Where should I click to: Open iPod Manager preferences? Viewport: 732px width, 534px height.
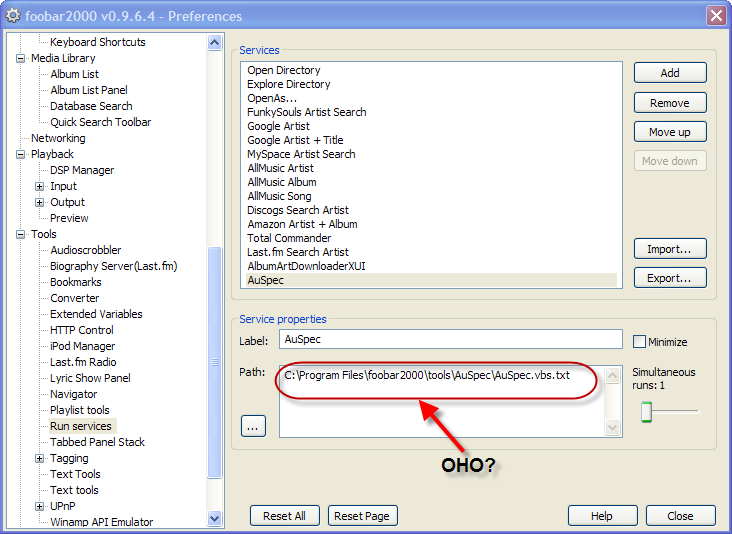(83, 346)
